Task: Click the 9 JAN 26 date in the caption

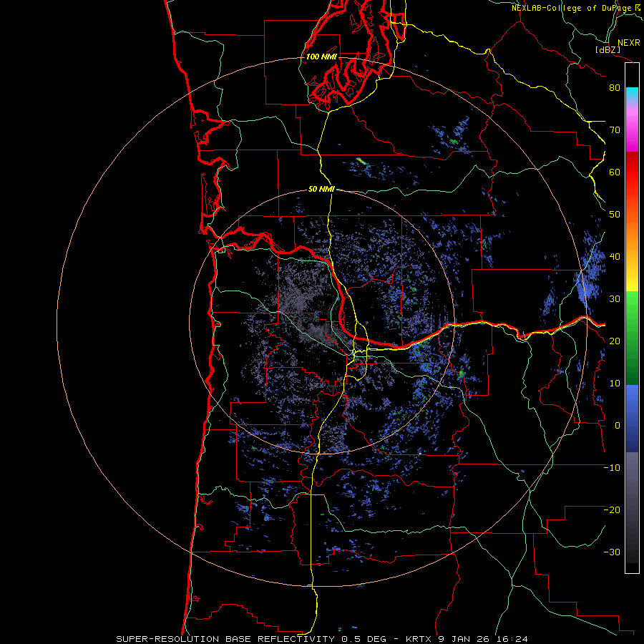Action: click(464, 639)
